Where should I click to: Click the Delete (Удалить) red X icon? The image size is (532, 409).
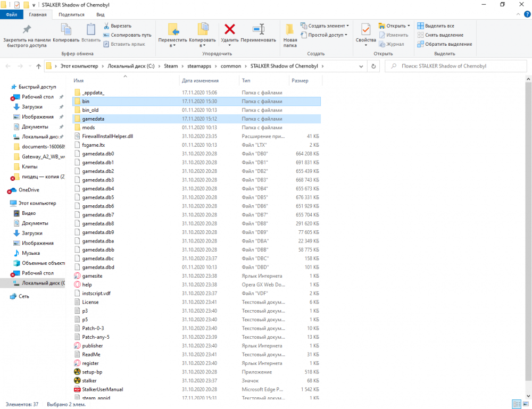(x=229, y=30)
